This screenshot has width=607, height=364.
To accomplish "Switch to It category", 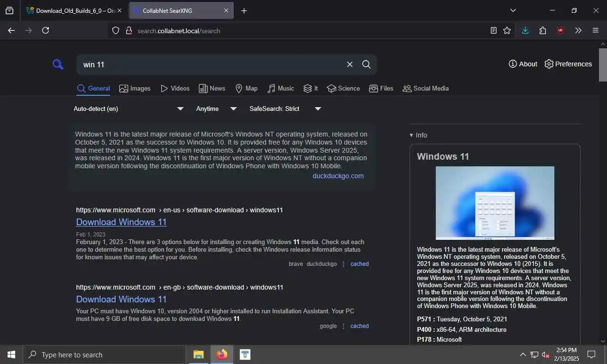I will (311, 88).
